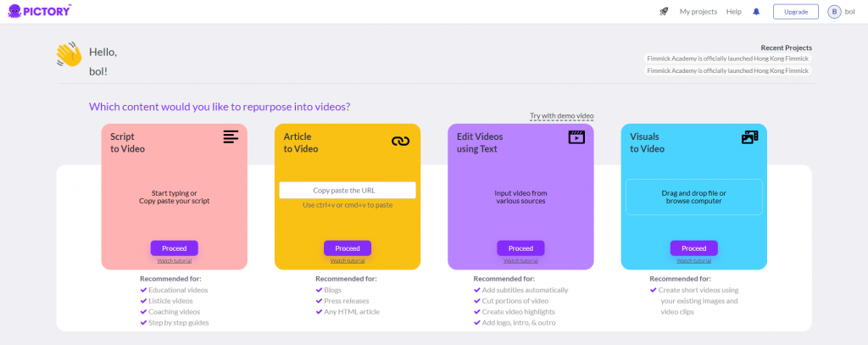This screenshot has height=345, width=868.
Task: Click the Edit Videos using Text title
Action: coord(480,142)
